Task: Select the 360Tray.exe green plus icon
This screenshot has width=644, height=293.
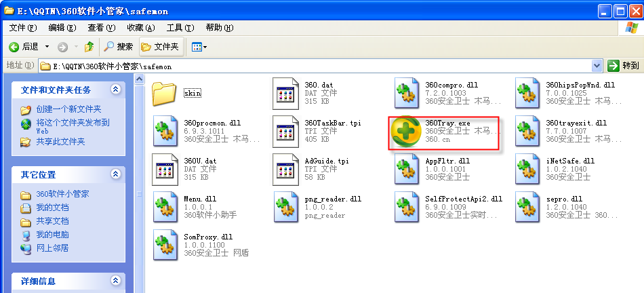Action: click(406, 132)
